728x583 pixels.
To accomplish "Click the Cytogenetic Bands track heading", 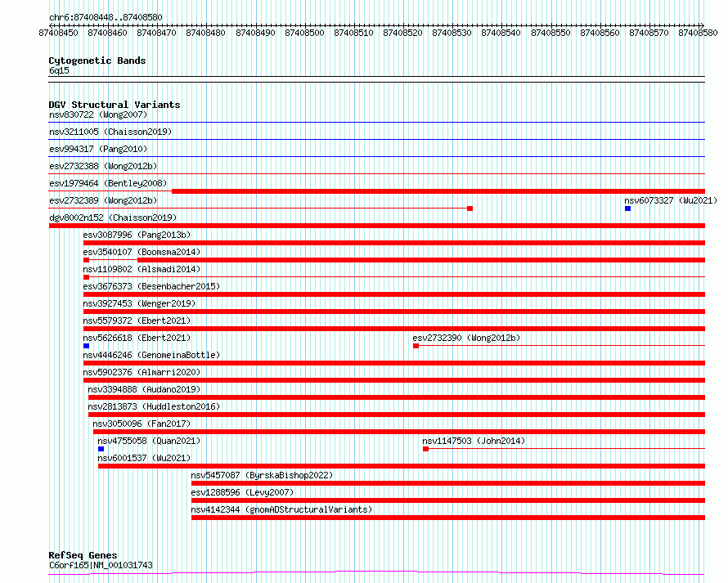I will 97,61.
